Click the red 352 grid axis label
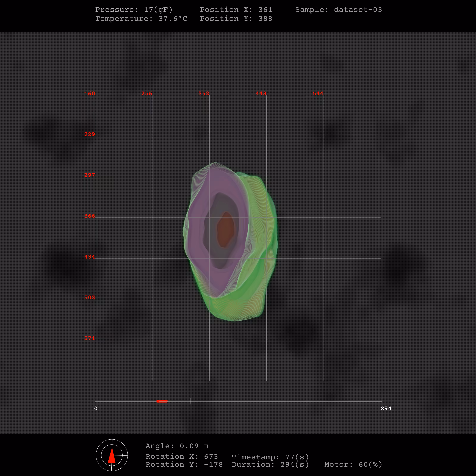476x476 pixels. [204, 93]
